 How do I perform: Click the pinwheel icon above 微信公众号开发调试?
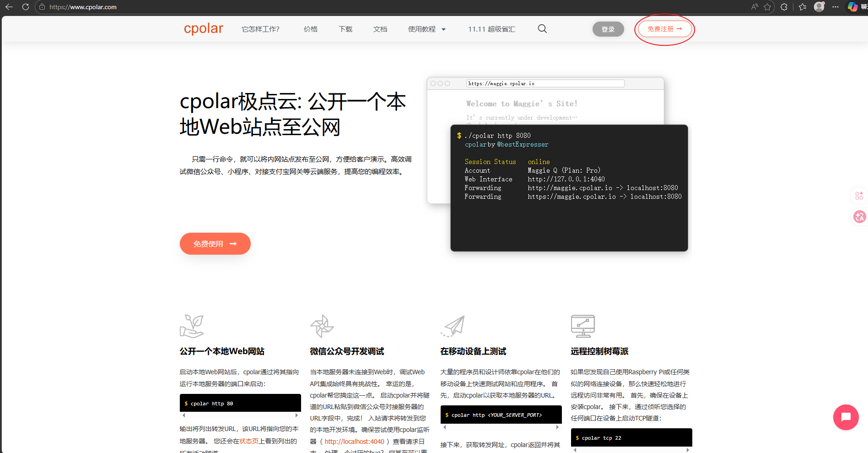click(322, 326)
